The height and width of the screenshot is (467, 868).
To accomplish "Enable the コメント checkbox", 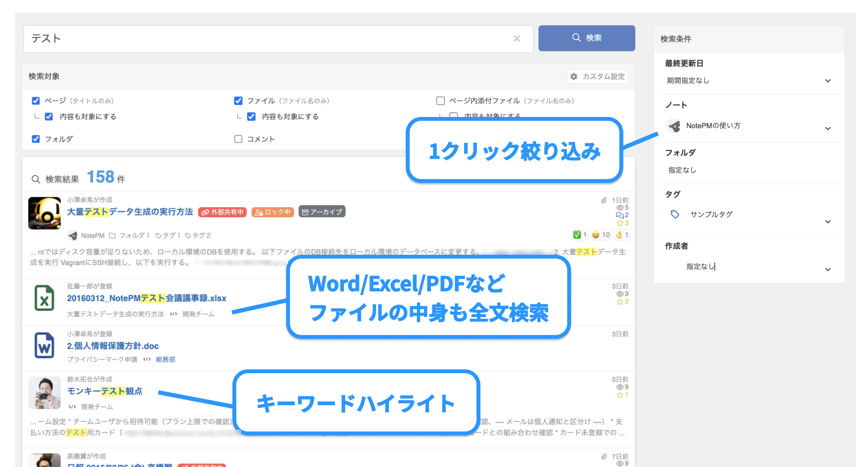I will pyautogui.click(x=238, y=139).
